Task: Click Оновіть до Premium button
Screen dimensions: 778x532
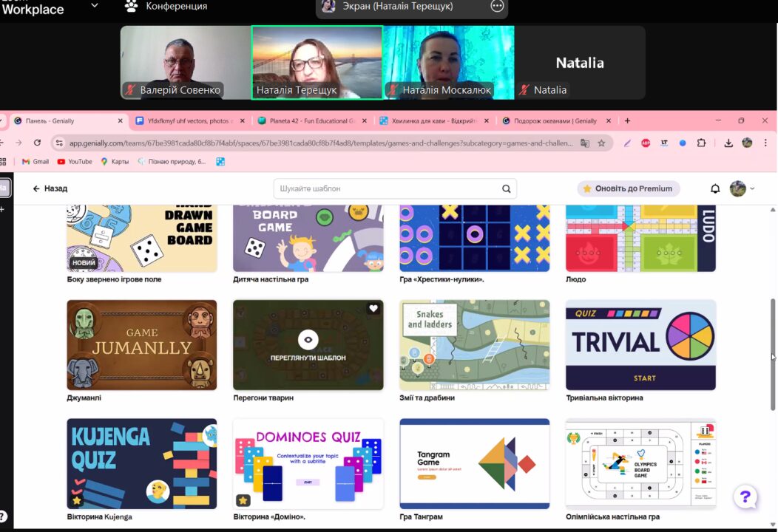Action: point(628,188)
